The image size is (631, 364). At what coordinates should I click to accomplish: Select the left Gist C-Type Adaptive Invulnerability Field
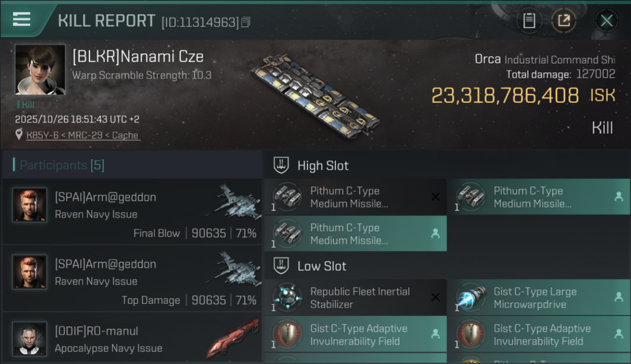coord(355,334)
